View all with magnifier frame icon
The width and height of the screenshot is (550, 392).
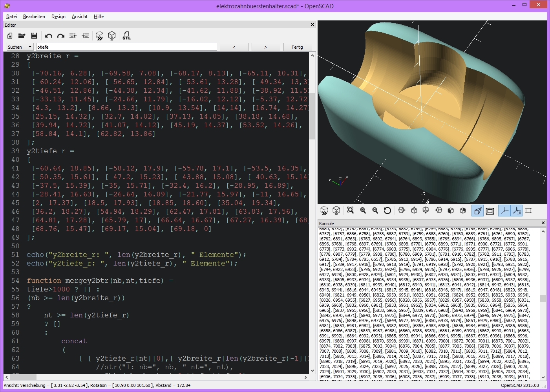click(351, 211)
